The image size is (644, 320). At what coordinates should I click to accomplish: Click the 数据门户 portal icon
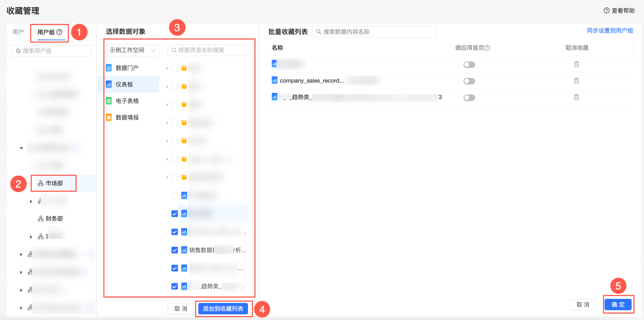point(109,68)
